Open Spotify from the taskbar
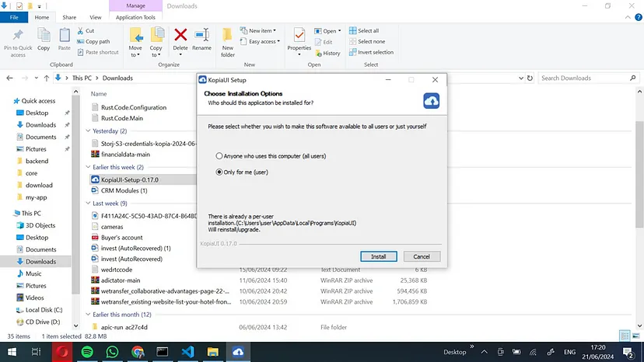 click(88, 352)
